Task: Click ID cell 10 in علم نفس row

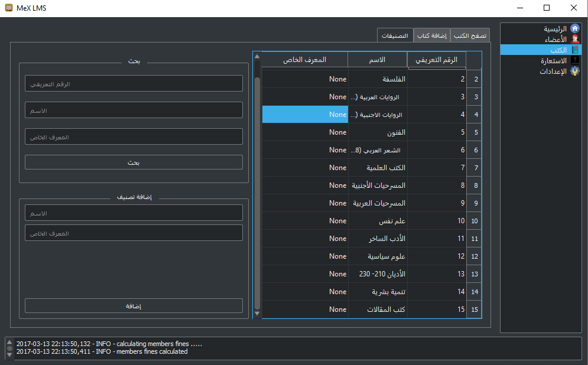Action: [x=437, y=221]
